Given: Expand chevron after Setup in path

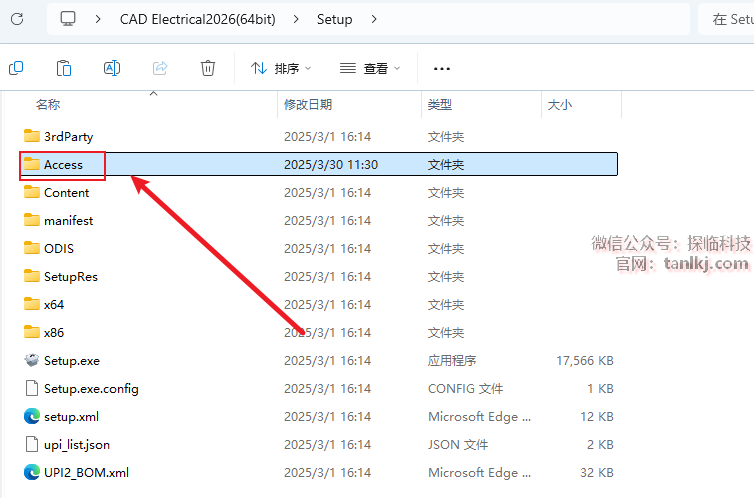Looking at the screenshot, I should click(374, 19).
